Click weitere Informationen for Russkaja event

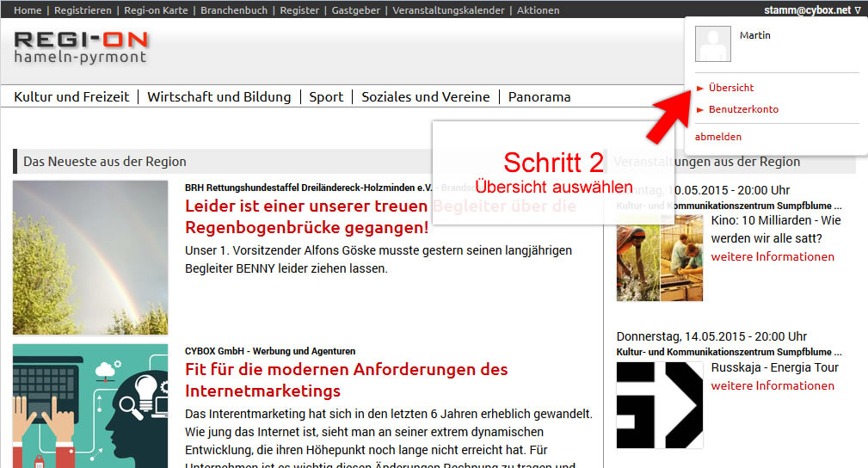[773, 385]
